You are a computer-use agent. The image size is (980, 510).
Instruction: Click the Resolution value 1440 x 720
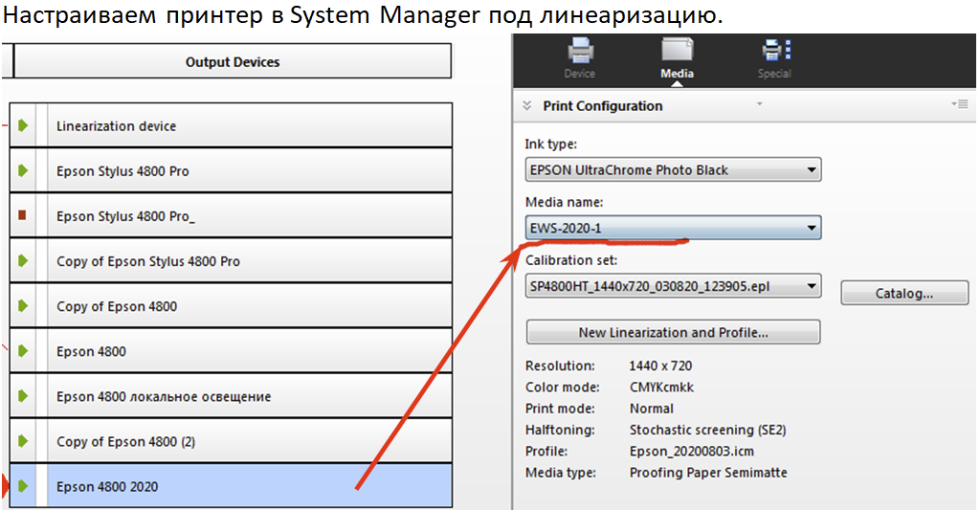point(660,366)
